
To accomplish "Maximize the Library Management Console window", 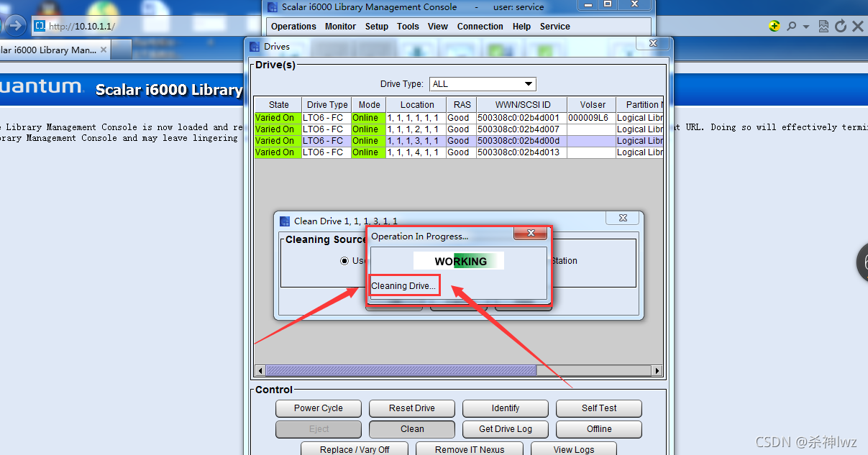I will click(608, 4).
